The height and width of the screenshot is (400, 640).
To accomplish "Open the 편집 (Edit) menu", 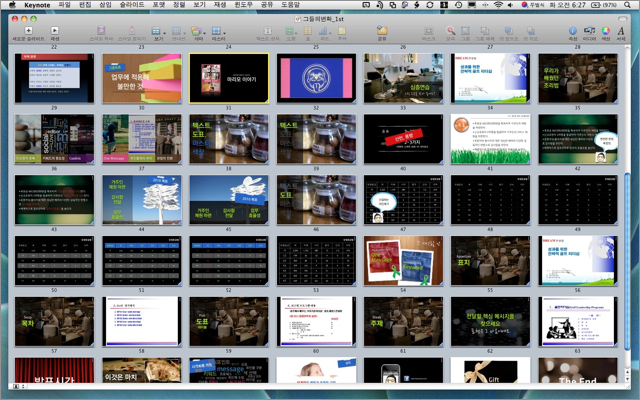I will coord(85,5).
